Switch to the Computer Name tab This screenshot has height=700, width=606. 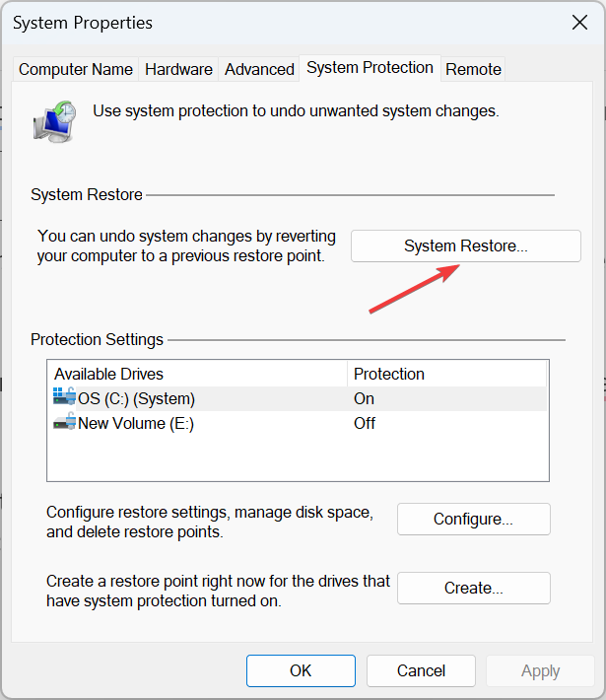point(76,69)
